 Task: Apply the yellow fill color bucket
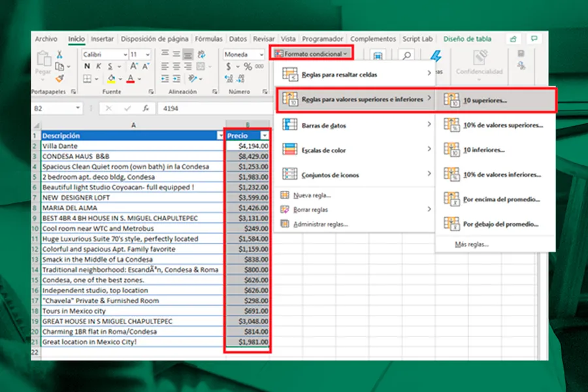111,79
